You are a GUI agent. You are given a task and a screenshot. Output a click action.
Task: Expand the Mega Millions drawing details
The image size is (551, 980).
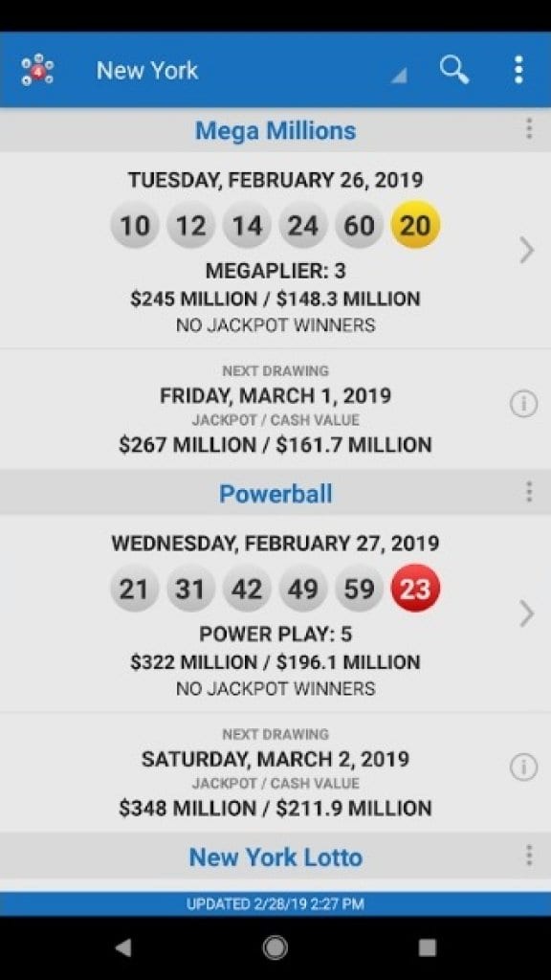(527, 250)
